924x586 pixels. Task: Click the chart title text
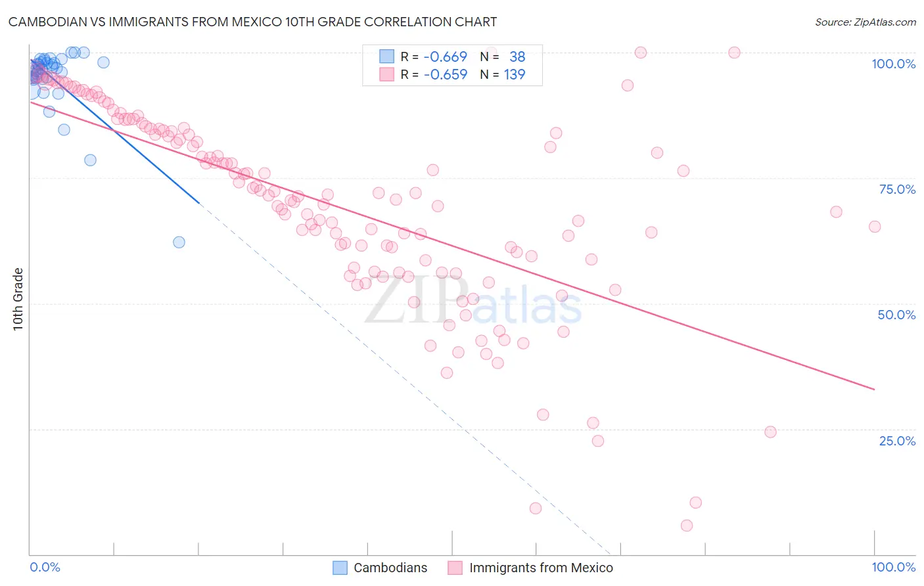pyautogui.click(x=252, y=22)
